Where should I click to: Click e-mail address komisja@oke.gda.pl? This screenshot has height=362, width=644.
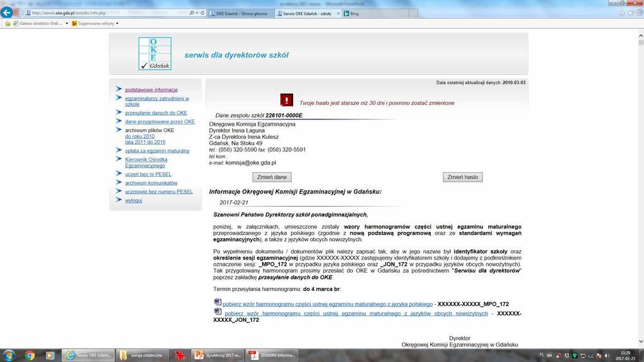click(250, 163)
